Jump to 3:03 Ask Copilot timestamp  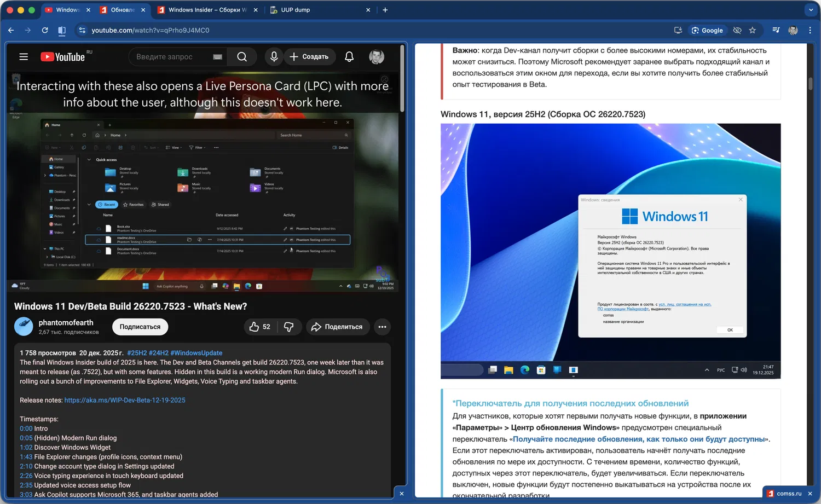click(x=26, y=495)
